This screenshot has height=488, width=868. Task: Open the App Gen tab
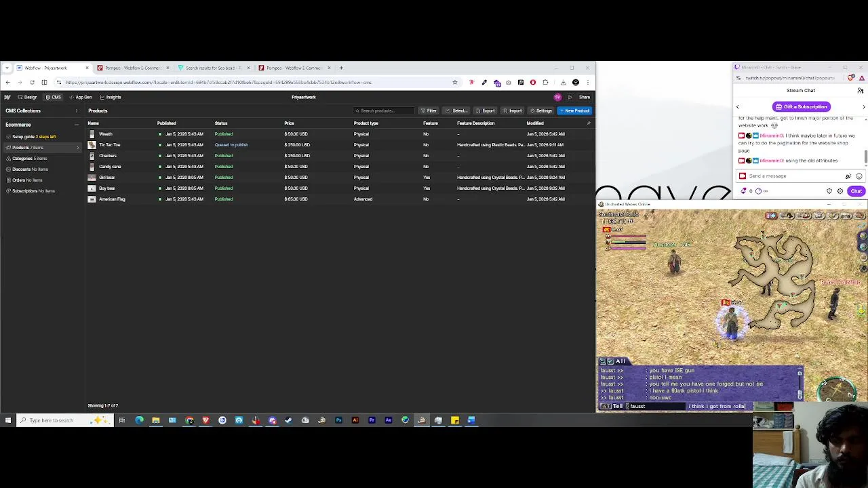[x=81, y=97]
